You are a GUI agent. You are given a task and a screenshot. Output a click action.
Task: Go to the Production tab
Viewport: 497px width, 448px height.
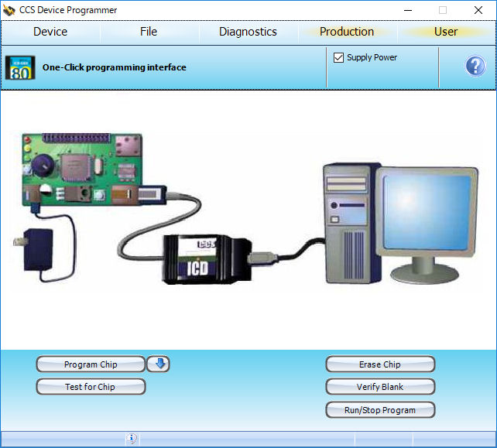[x=347, y=32]
